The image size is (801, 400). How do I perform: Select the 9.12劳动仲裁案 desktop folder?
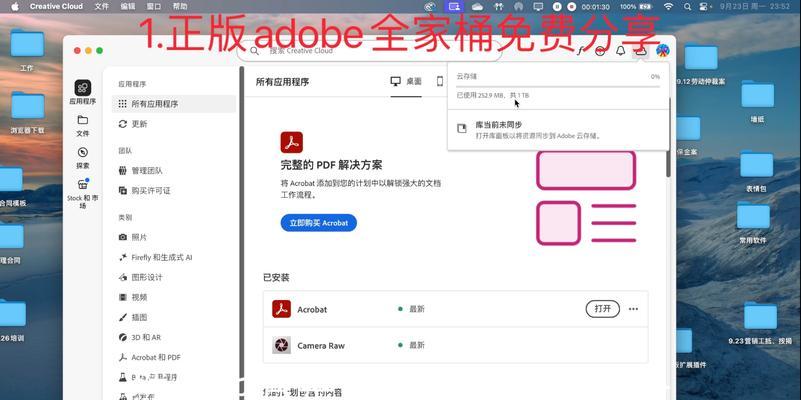tap(700, 63)
